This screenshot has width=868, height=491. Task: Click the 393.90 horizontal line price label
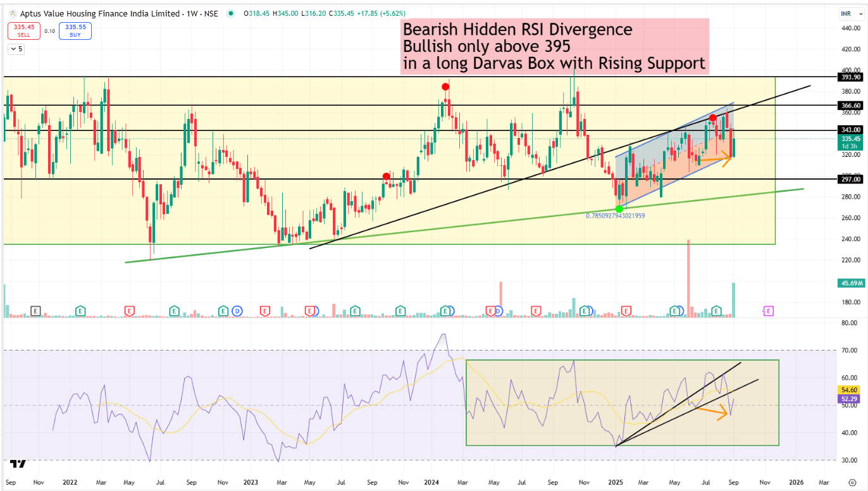(852, 77)
